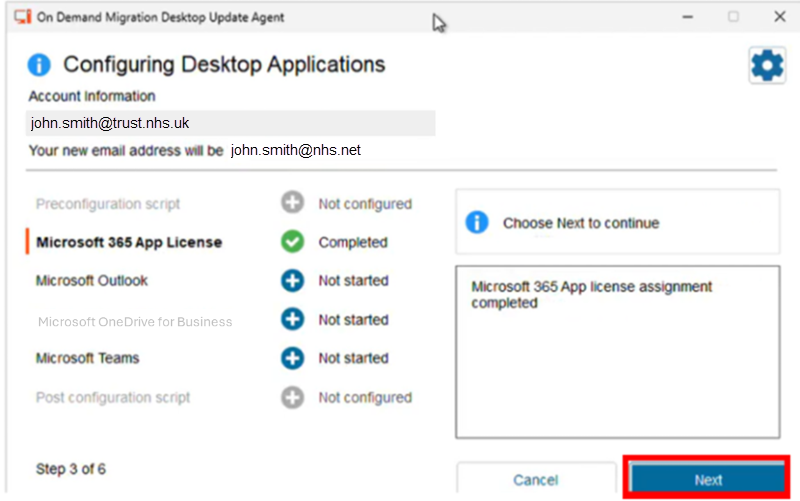This screenshot has width=800, height=501.
Task: Click the Completed status text
Action: [x=353, y=242]
